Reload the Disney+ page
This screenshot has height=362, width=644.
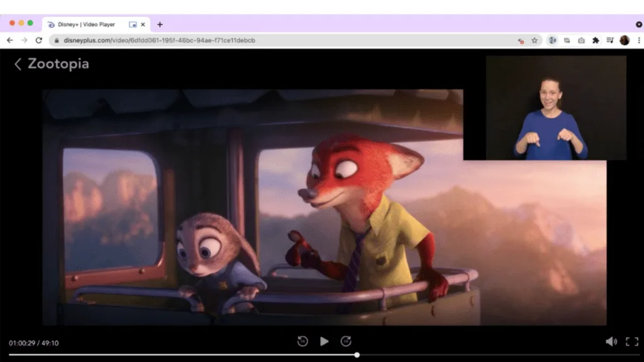point(38,40)
